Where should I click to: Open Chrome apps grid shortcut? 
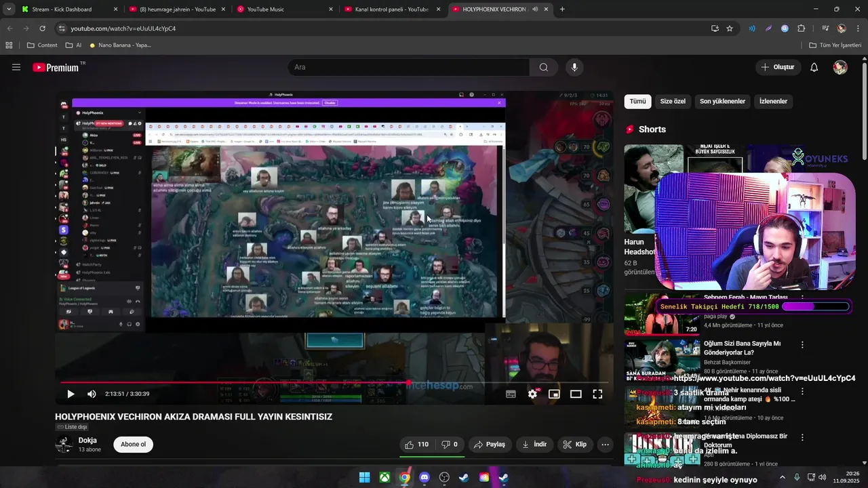point(9,45)
